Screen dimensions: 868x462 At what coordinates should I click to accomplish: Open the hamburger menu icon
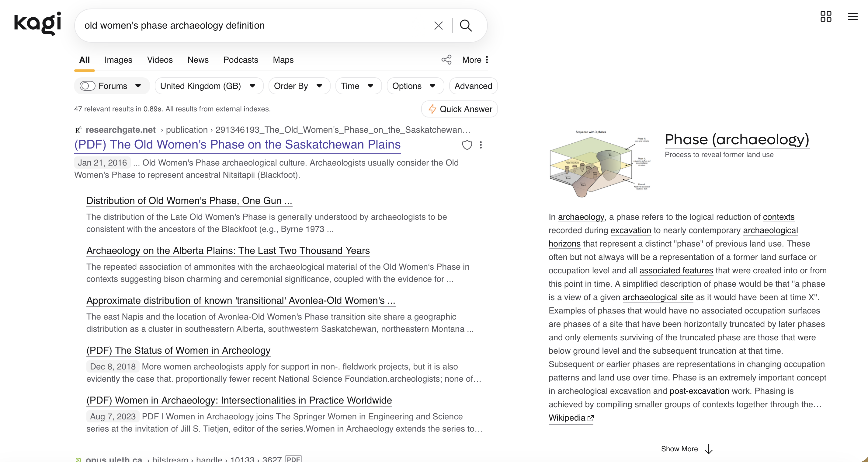[x=852, y=16]
